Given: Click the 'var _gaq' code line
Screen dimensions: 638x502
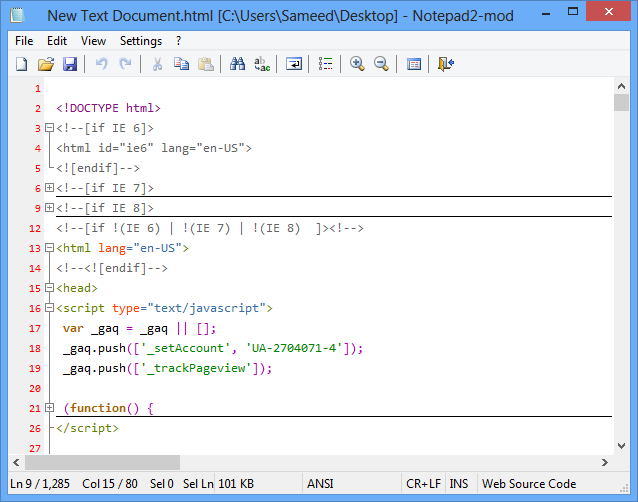Looking at the screenshot, I should click(139, 328).
